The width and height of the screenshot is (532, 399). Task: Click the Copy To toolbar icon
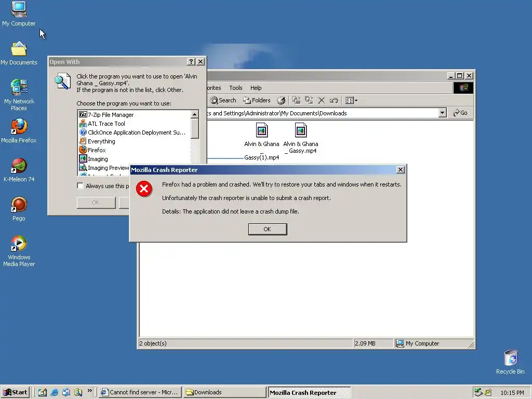(x=309, y=100)
